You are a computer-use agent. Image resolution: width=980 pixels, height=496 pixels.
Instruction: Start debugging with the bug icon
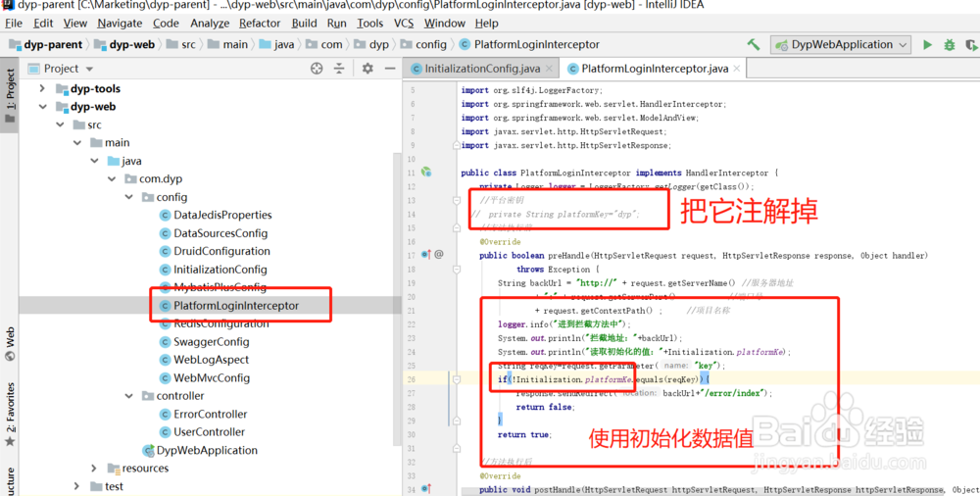950,44
